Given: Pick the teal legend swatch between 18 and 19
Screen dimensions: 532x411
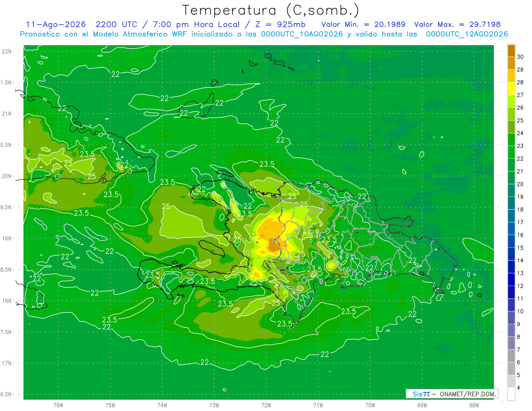Looking at the screenshot, I should (x=511, y=204).
